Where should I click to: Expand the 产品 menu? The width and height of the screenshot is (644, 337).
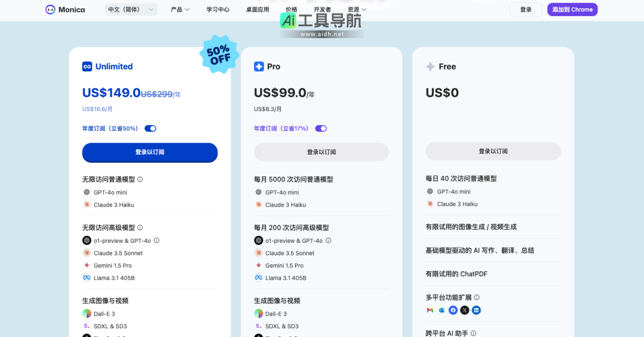point(180,9)
